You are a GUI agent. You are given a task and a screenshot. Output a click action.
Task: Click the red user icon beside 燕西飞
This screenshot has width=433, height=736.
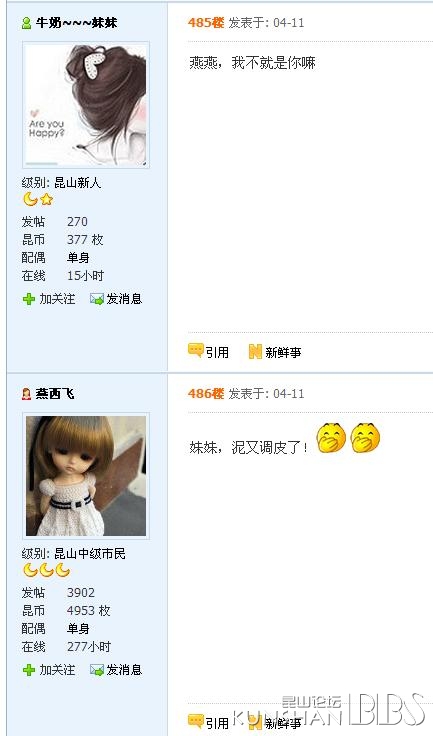coord(26,394)
